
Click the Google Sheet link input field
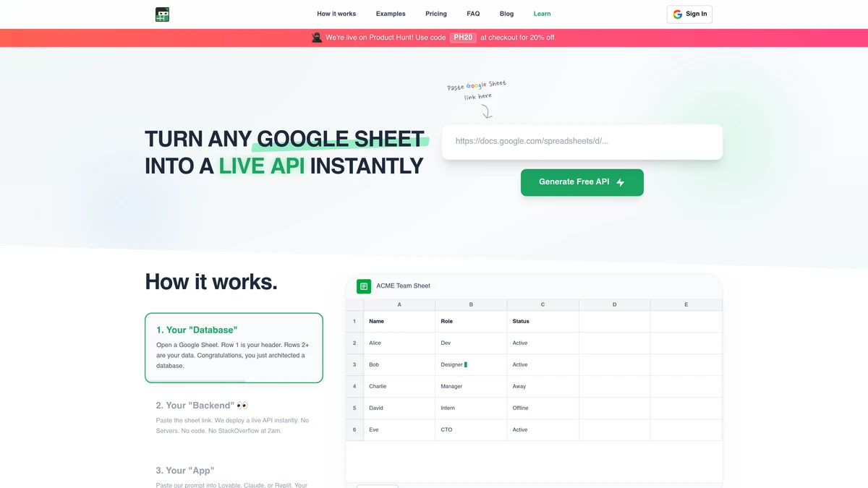[x=582, y=142]
